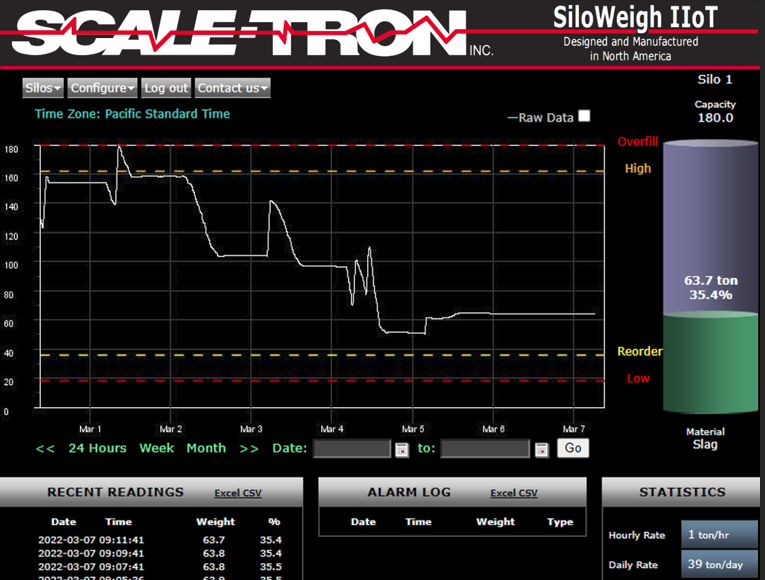The height and width of the screenshot is (580, 765).
Task: Open the end date calendar picker icon
Action: pos(542,449)
